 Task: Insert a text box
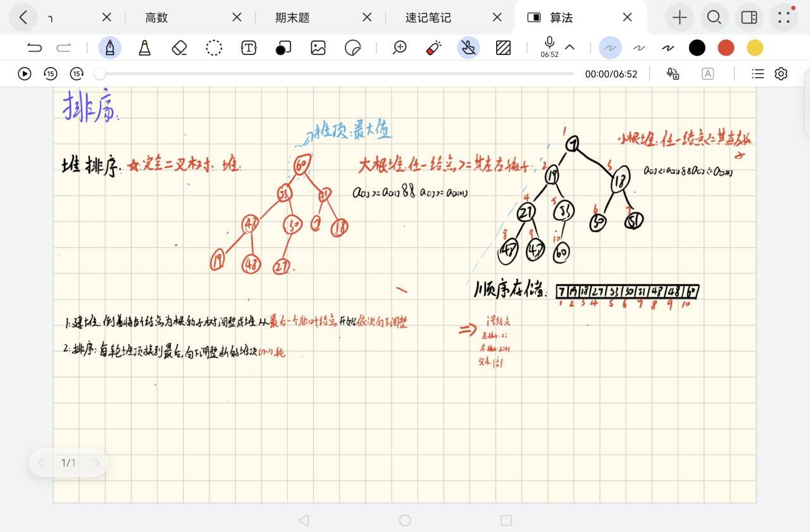249,47
